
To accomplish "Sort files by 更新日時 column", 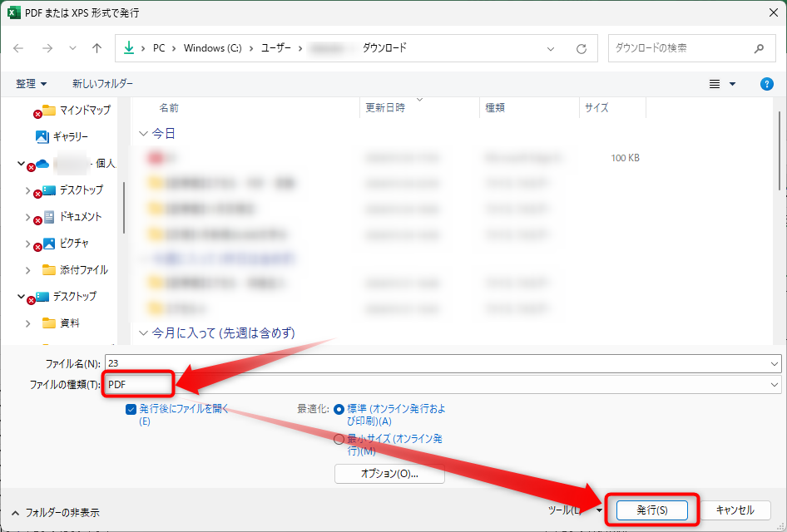I will [x=385, y=108].
